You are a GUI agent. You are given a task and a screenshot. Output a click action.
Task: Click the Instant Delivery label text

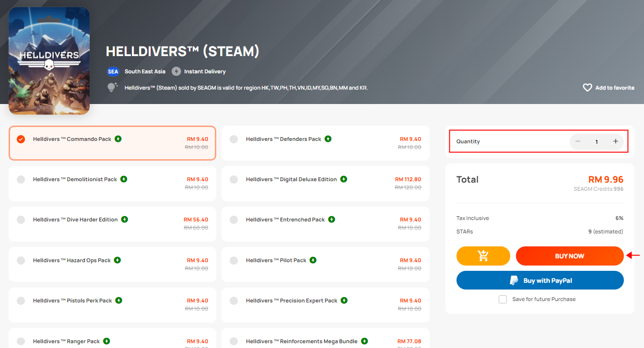click(205, 71)
